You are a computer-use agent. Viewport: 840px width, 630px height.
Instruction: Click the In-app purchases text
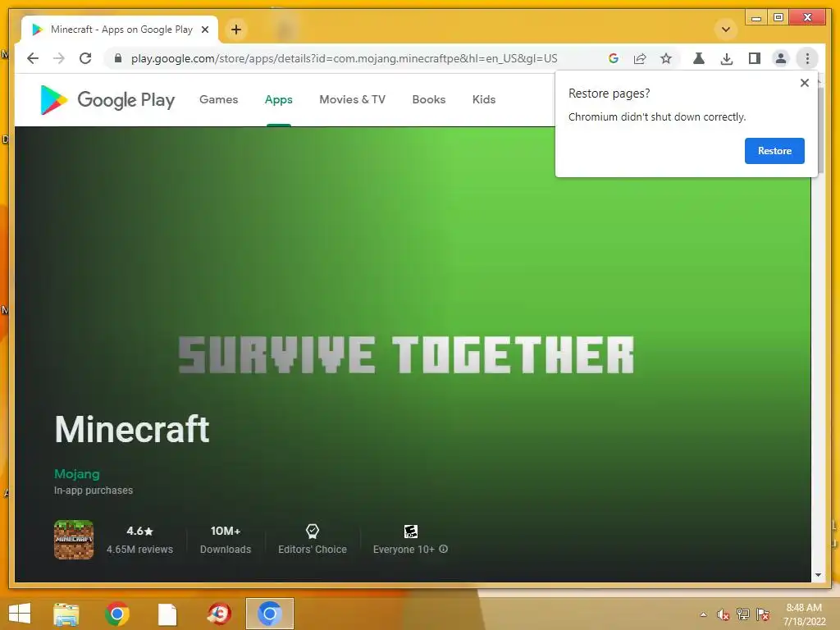94,491
